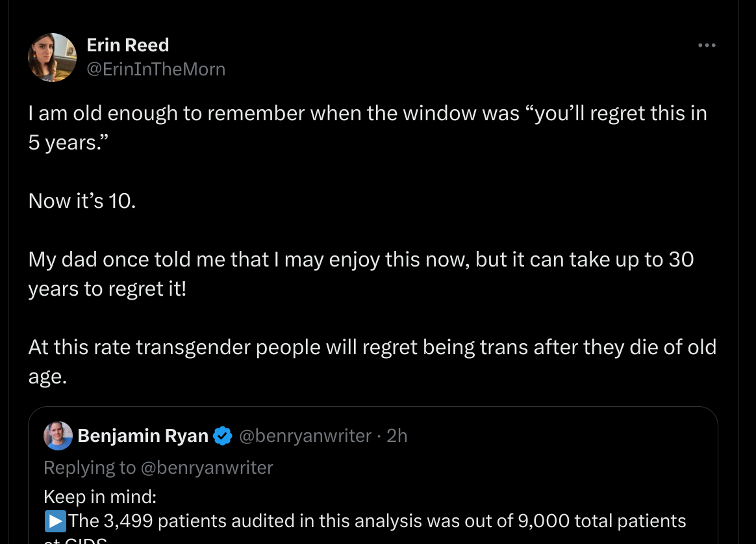Click Benjamin Ryan's small profile picture
This screenshot has width=756, height=544.
[x=58, y=435]
